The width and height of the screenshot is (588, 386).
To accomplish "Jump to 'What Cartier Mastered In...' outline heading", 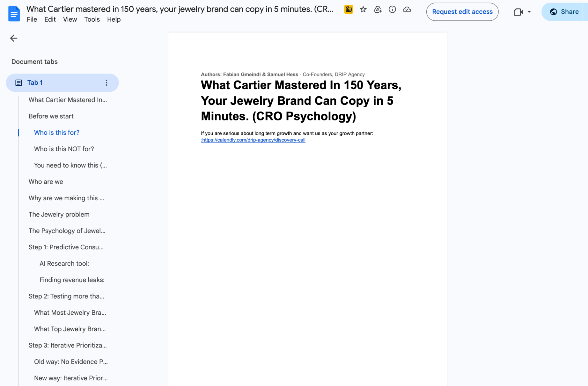I will pos(68,100).
